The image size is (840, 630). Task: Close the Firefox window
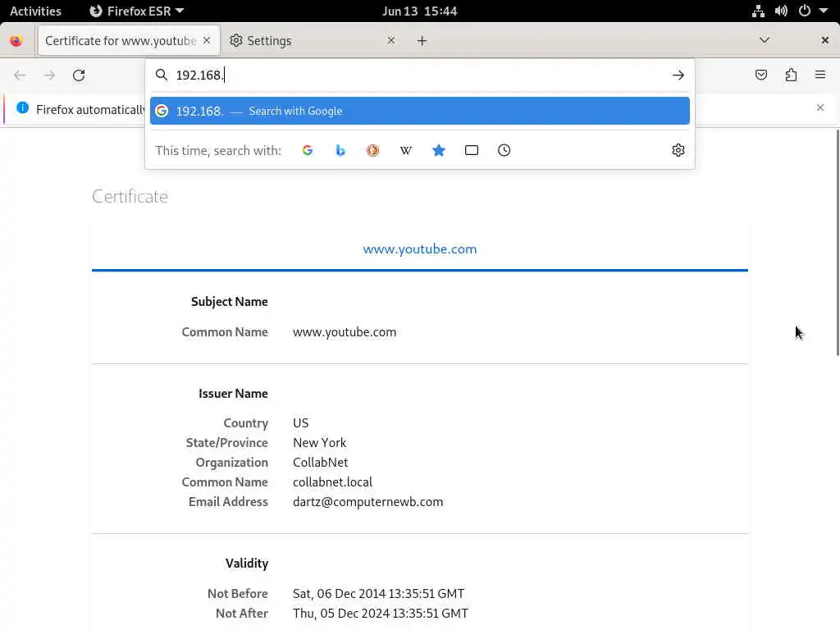tap(825, 40)
